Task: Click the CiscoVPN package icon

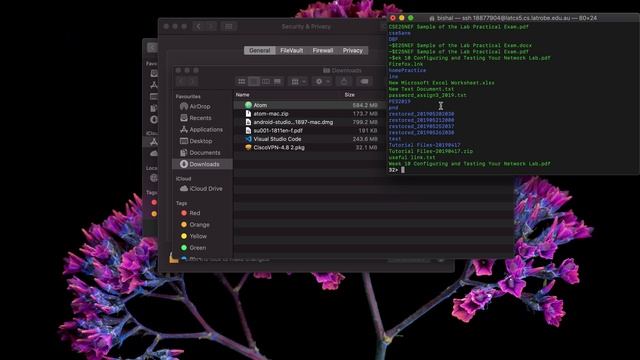Action: click(x=248, y=148)
